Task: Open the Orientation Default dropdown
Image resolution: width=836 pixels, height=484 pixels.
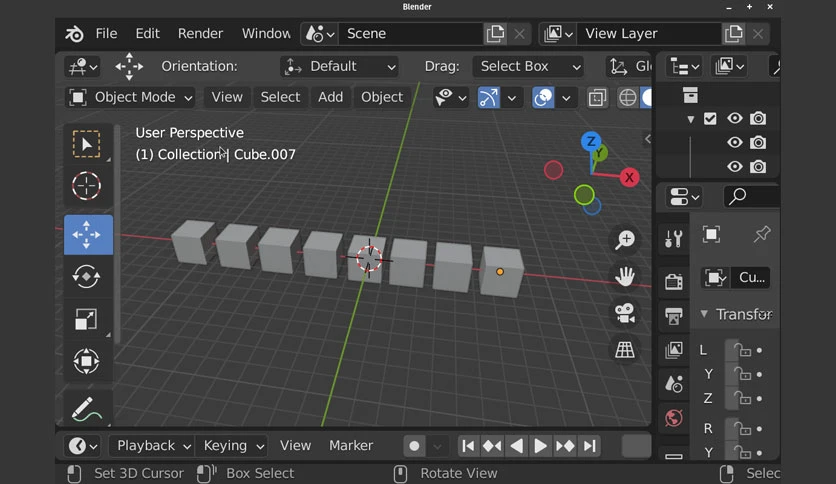Action: pos(339,67)
